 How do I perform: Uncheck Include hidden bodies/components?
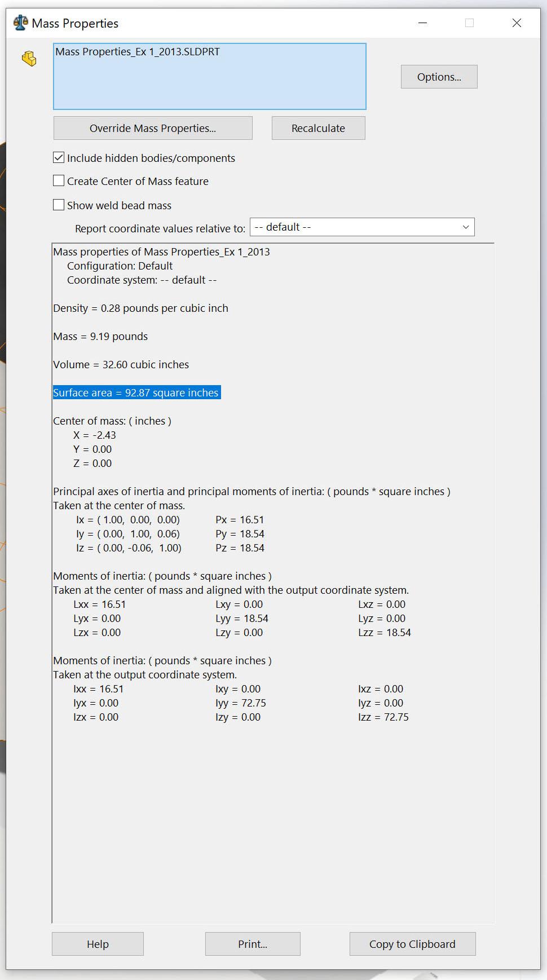point(59,158)
